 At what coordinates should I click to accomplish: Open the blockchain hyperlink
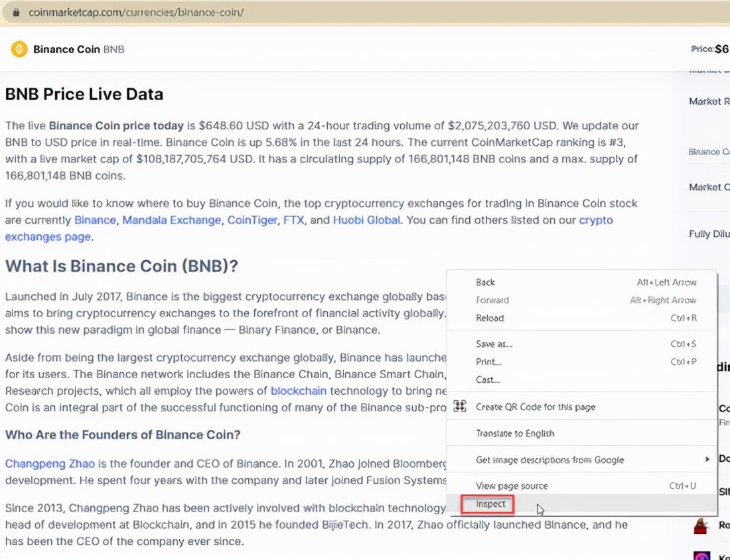[299, 391]
